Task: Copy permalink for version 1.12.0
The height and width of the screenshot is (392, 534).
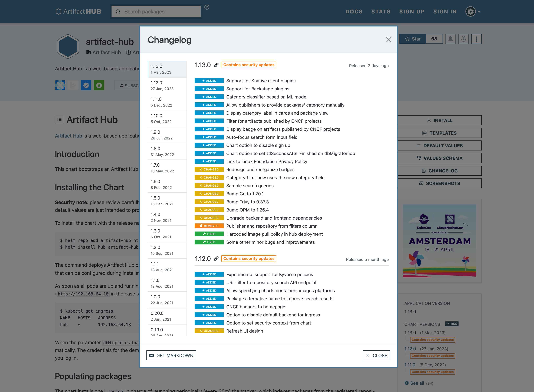Action: click(216, 259)
